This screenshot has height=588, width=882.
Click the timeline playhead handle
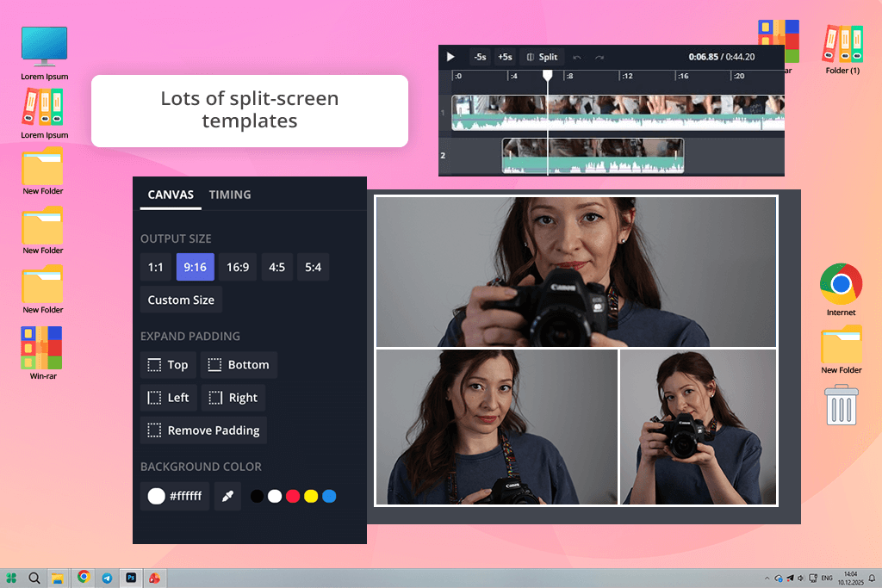pos(547,75)
